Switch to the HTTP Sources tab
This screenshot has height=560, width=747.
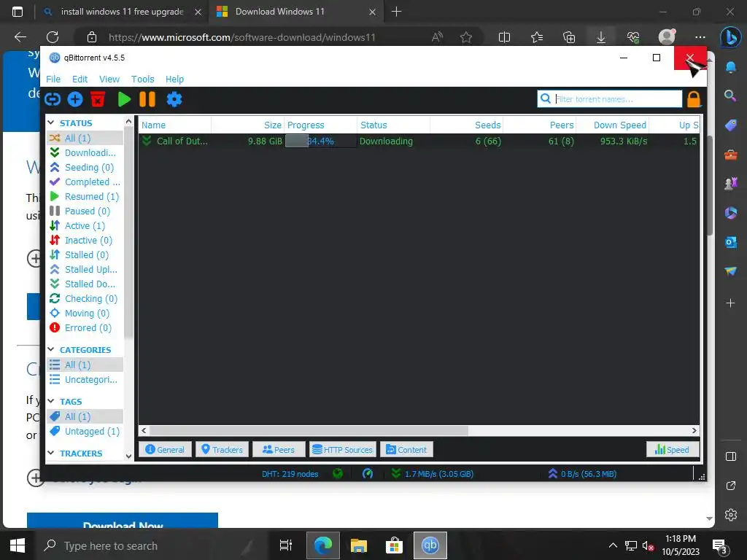pos(343,449)
